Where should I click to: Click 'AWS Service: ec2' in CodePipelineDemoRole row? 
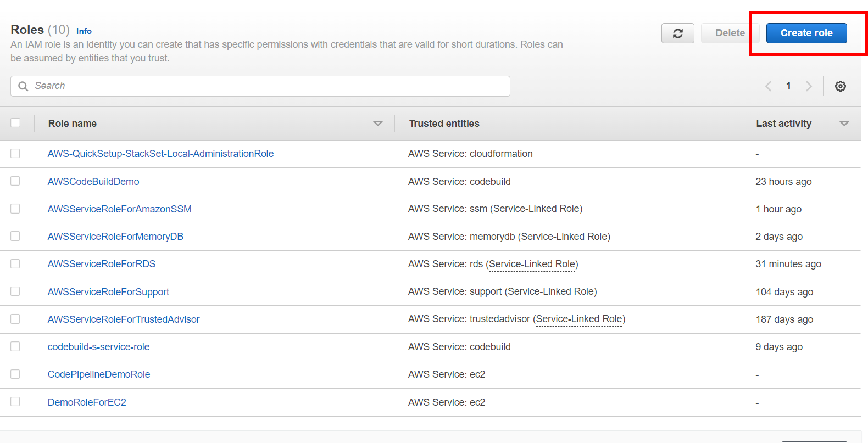coord(446,374)
